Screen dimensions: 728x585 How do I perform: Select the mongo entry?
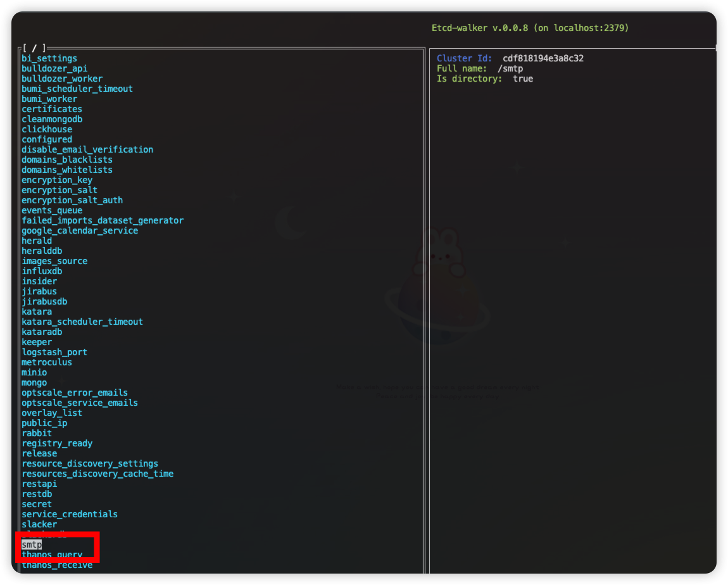click(x=34, y=382)
